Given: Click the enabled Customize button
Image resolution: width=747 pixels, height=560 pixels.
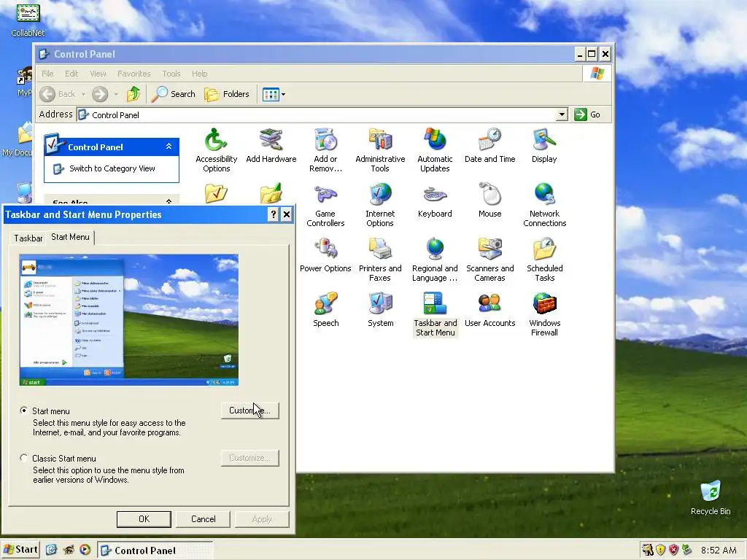Looking at the screenshot, I should click(249, 411).
